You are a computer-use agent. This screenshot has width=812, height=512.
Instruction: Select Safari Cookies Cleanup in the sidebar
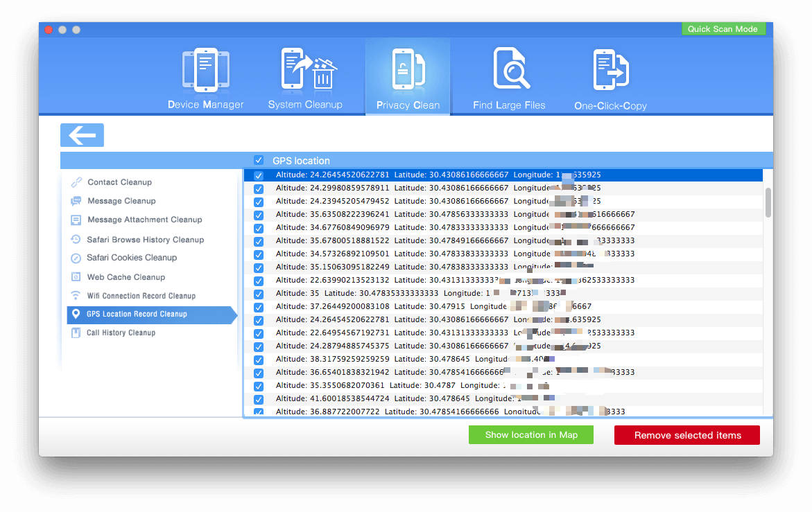[x=132, y=258]
